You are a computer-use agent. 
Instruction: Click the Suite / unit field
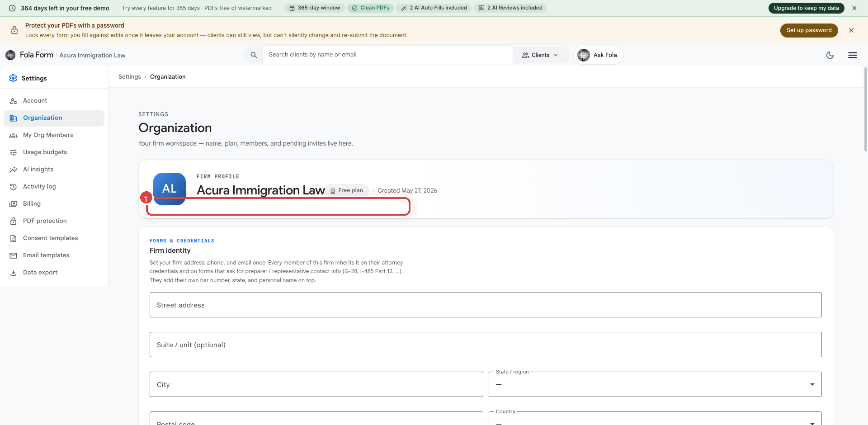point(486,345)
